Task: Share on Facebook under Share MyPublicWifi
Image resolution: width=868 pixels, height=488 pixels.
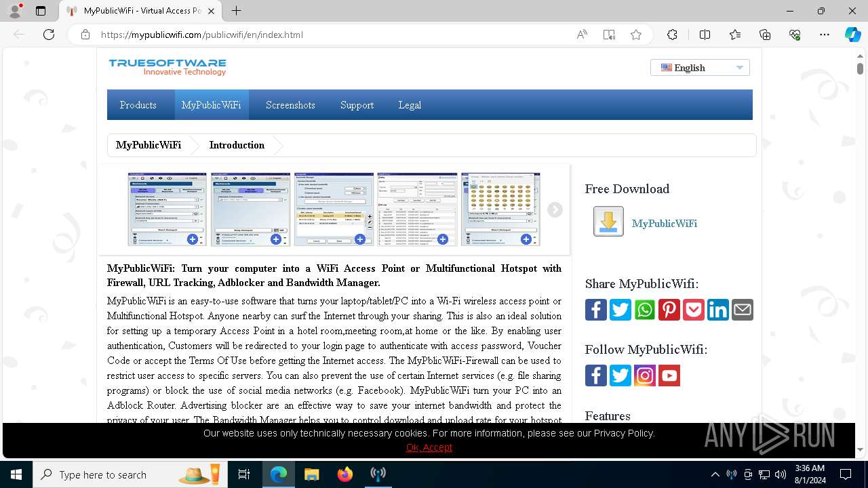Action: pyautogui.click(x=596, y=310)
